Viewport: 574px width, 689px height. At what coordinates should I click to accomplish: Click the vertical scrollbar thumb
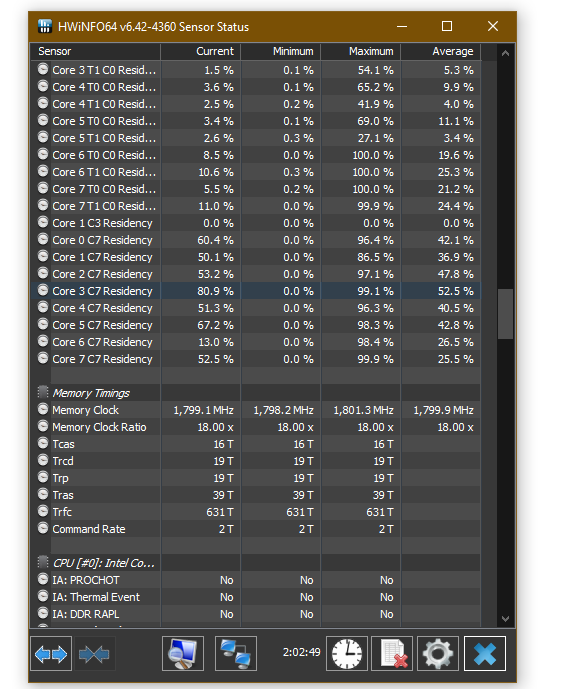pos(505,314)
